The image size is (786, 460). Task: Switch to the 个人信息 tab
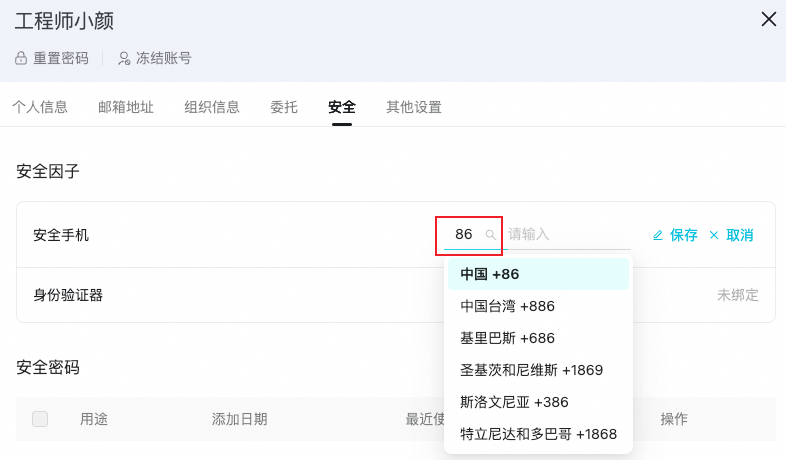[40, 107]
